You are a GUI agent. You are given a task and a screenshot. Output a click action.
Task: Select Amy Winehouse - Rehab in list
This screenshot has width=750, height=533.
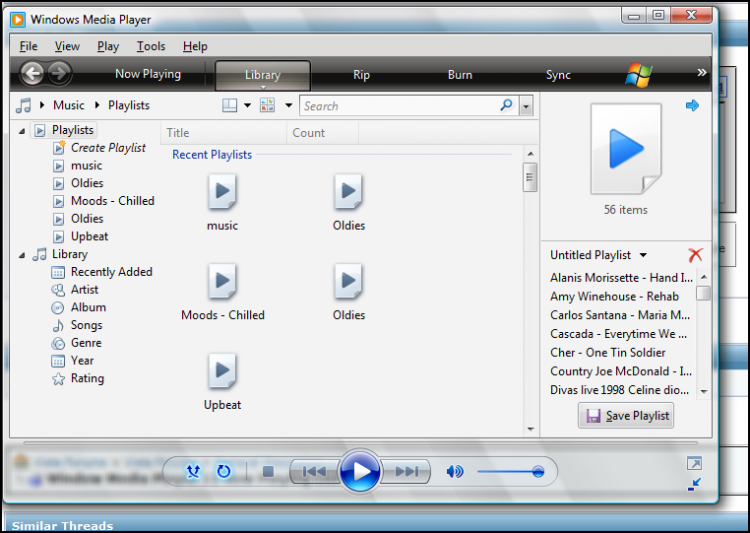(x=614, y=297)
